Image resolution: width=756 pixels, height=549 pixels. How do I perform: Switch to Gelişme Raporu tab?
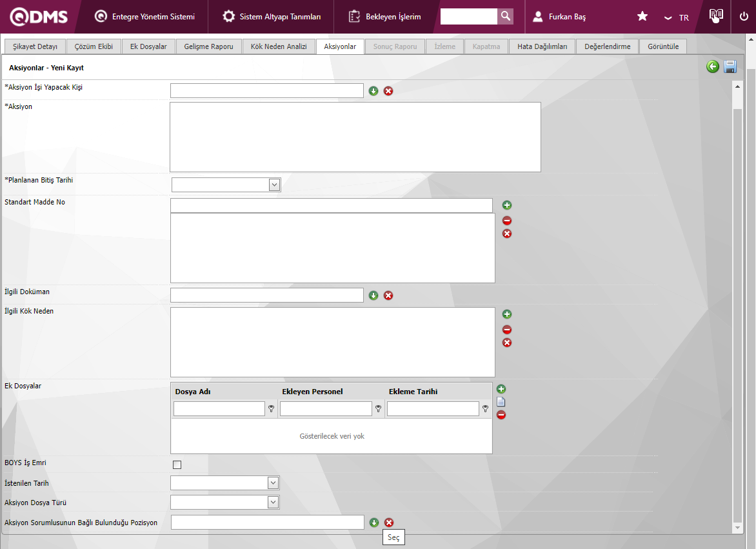tap(209, 46)
